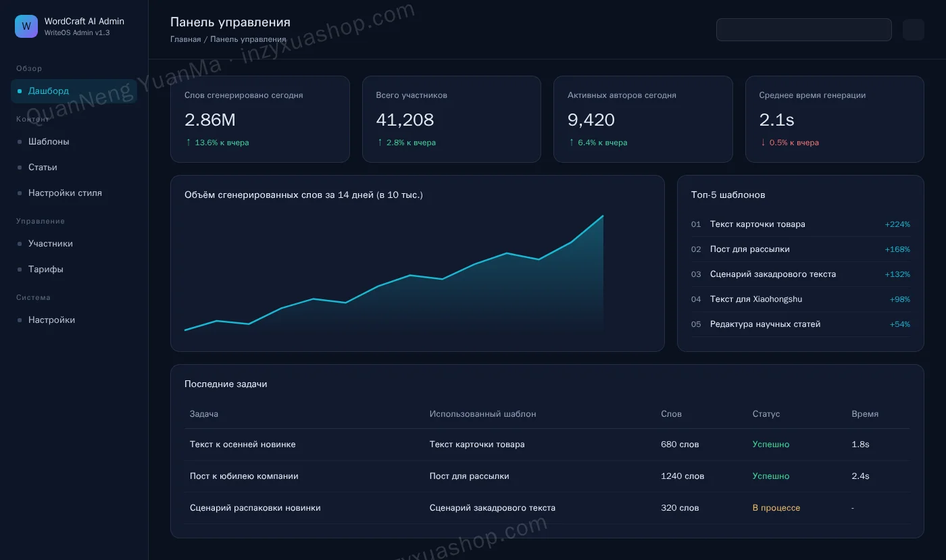Viewport: 946px width, 560px height.
Task: Select Участники in the sidebar
Action: pos(74,244)
